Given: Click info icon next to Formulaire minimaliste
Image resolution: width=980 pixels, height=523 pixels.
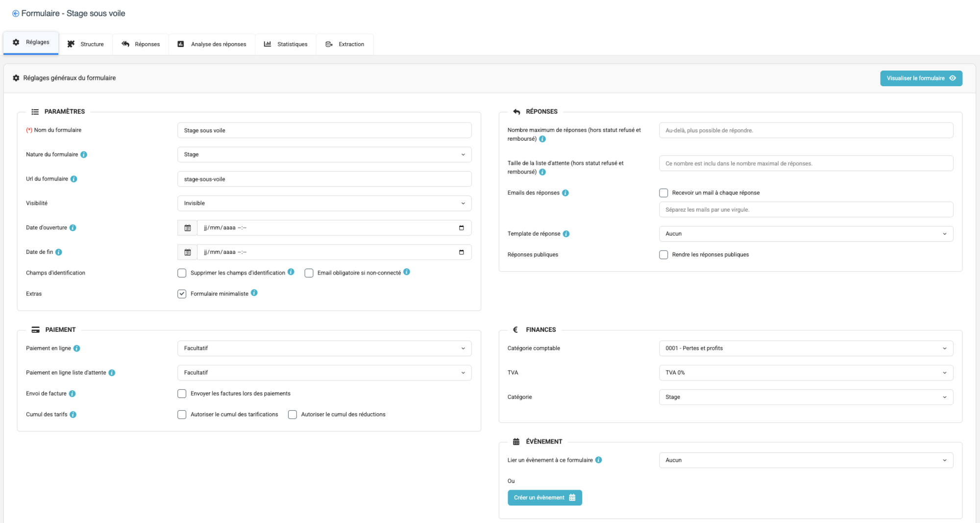Looking at the screenshot, I should 254,293.
